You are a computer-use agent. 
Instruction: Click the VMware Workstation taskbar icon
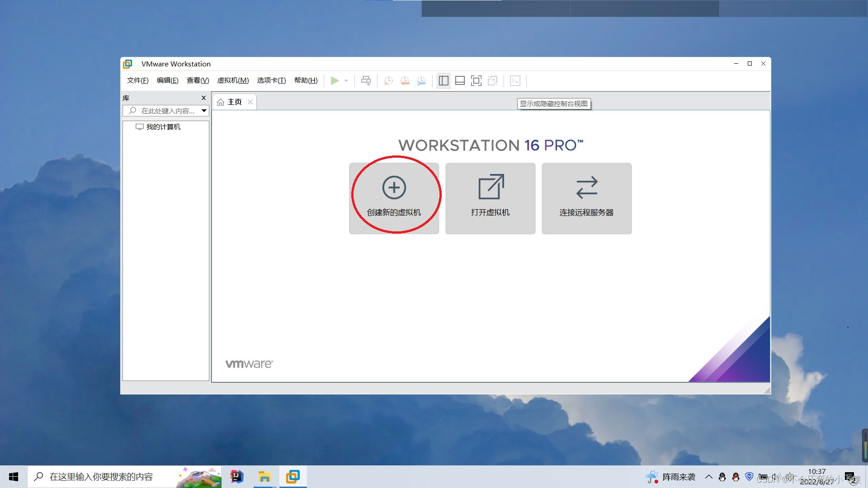293,477
